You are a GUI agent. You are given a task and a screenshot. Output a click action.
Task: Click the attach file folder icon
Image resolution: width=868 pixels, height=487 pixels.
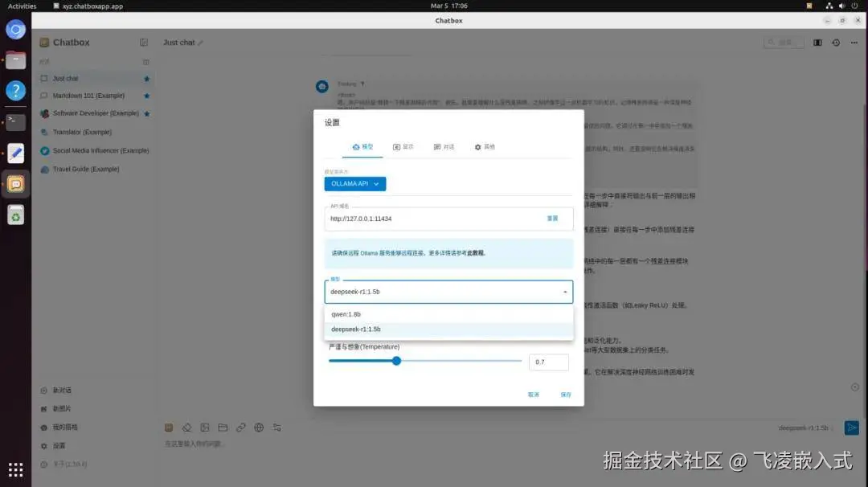[223, 428]
